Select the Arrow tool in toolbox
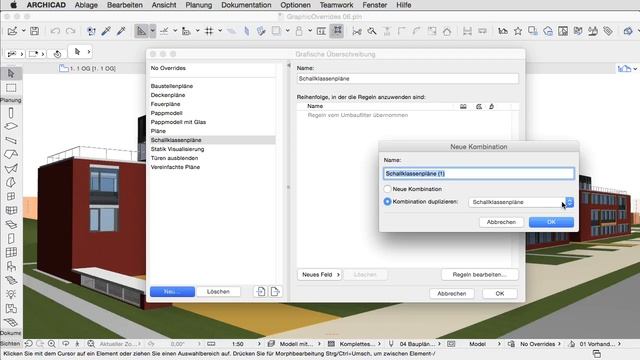The width and height of the screenshot is (640, 360). 11,73
